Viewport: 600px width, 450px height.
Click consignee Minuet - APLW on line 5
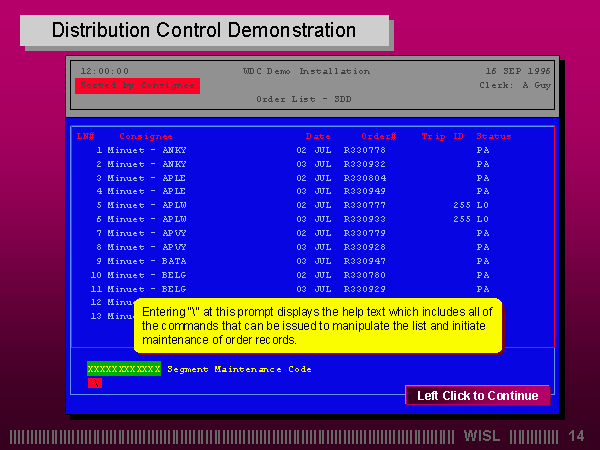tap(147, 205)
